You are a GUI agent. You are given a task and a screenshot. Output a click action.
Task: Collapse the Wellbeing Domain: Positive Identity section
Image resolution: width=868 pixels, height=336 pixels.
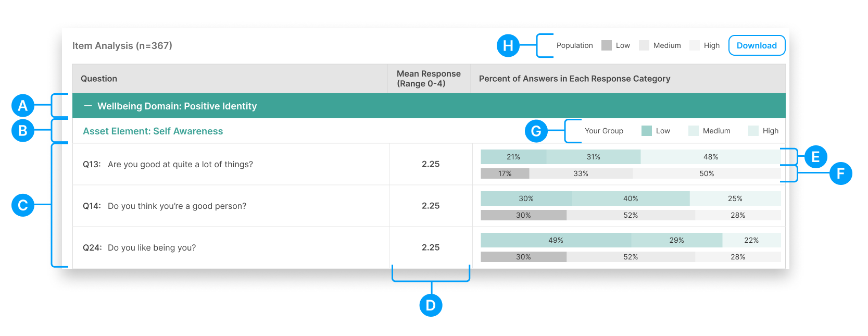[x=87, y=106]
